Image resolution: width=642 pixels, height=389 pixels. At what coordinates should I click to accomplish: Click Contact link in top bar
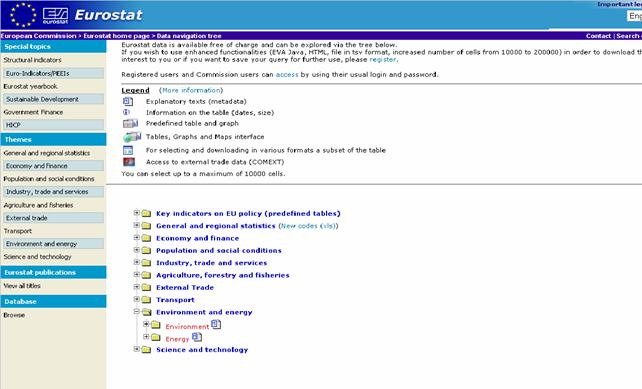pos(598,36)
